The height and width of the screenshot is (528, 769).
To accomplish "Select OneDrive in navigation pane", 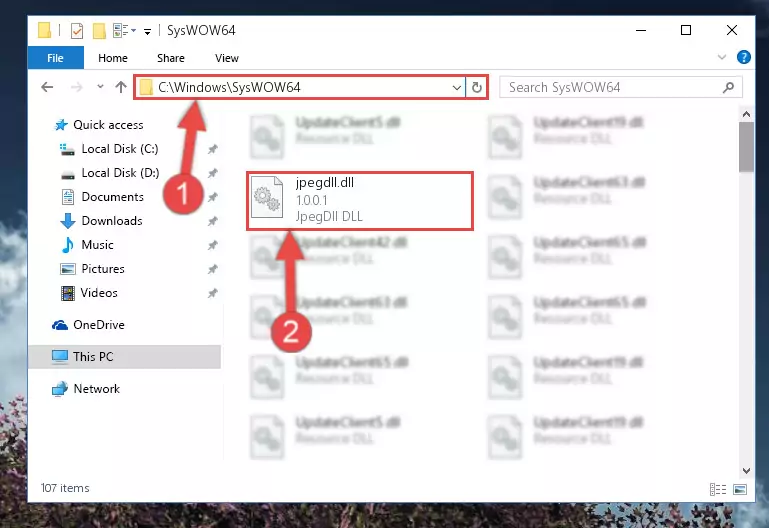I will (x=99, y=325).
